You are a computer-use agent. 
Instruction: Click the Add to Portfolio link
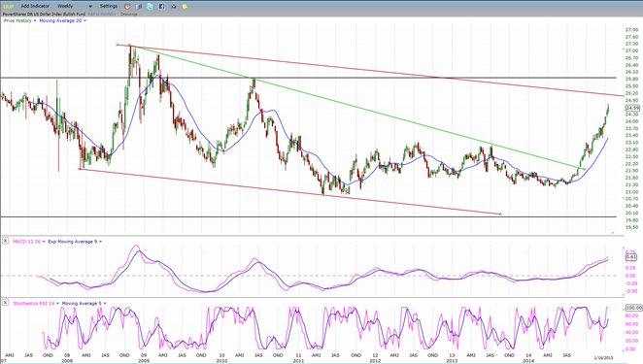102,14
